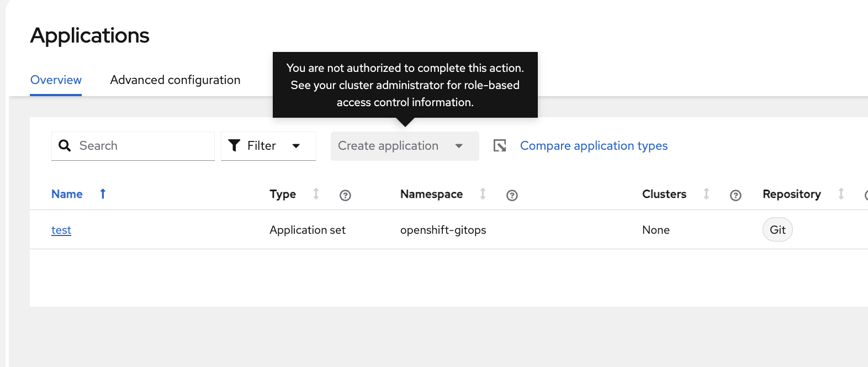Toggle sort on the Repository column
Image resolution: width=868 pixels, height=367 pixels.
pyautogui.click(x=841, y=194)
